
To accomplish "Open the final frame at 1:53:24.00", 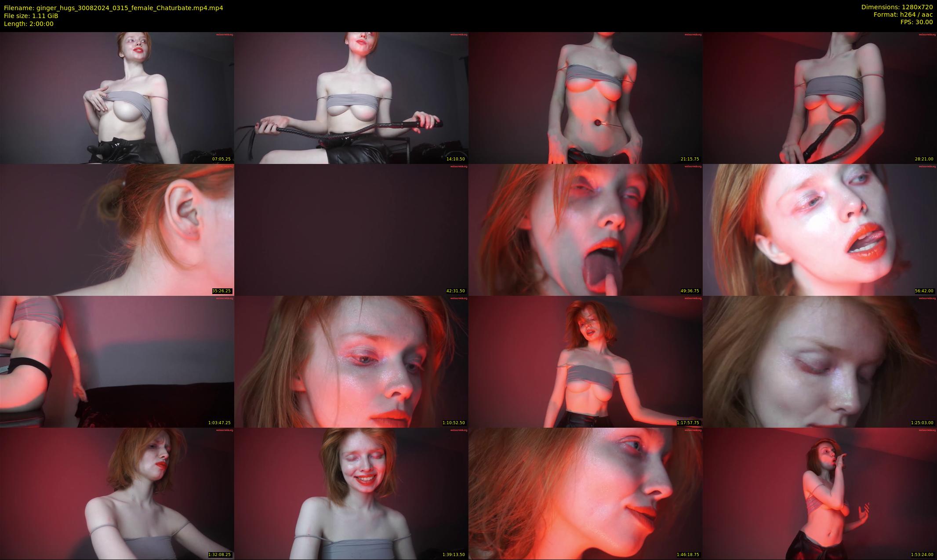I will [820, 493].
